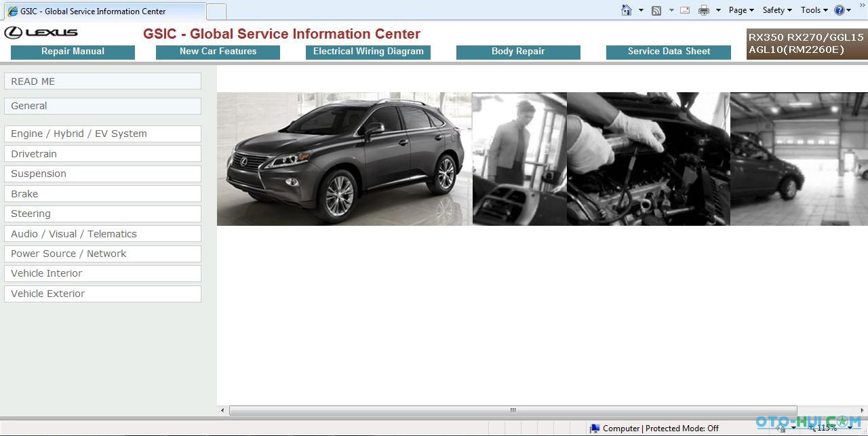Open the Brake category
The width and height of the screenshot is (868, 436).
point(102,194)
